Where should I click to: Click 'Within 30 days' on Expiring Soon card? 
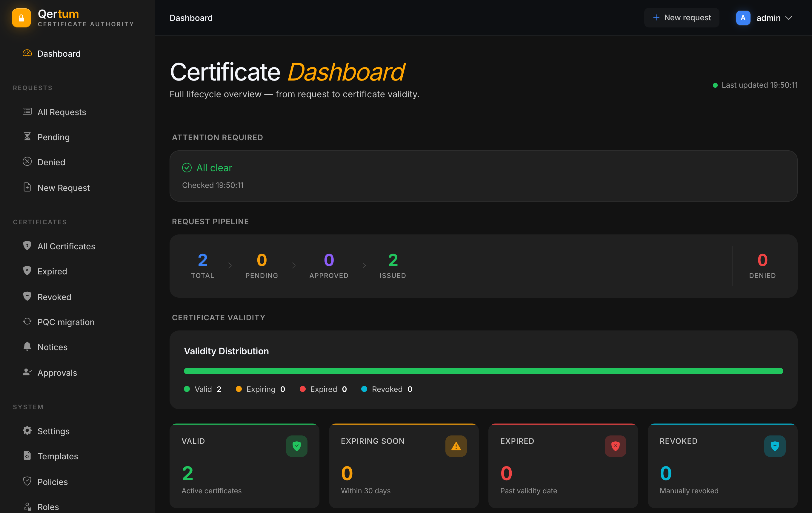365,491
